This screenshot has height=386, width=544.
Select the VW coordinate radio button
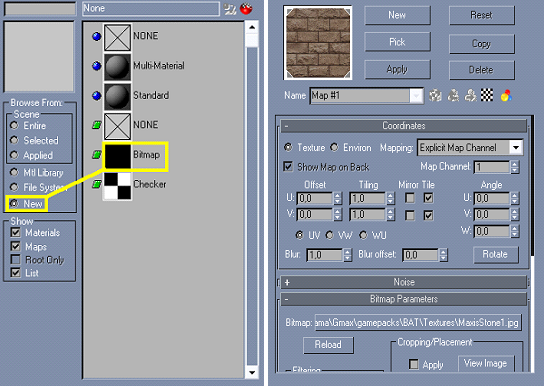coord(330,235)
